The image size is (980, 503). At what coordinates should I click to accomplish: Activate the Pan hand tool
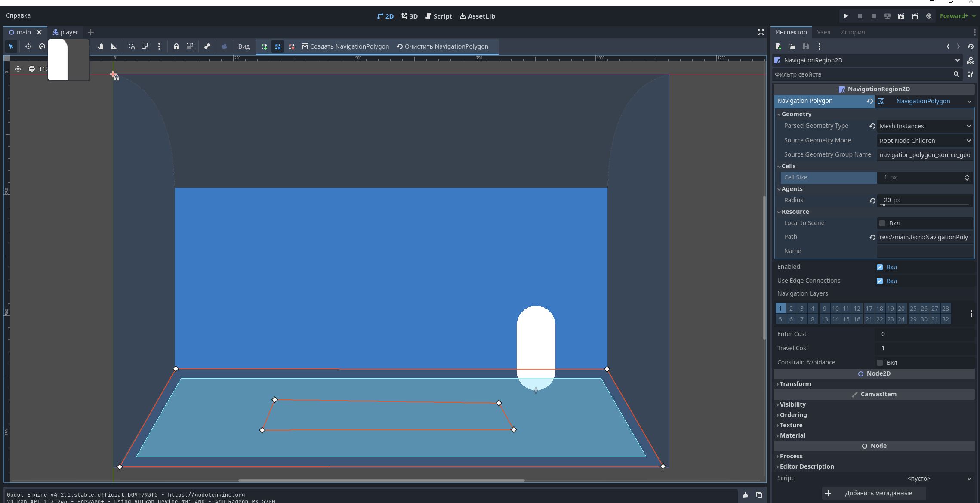click(100, 46)
